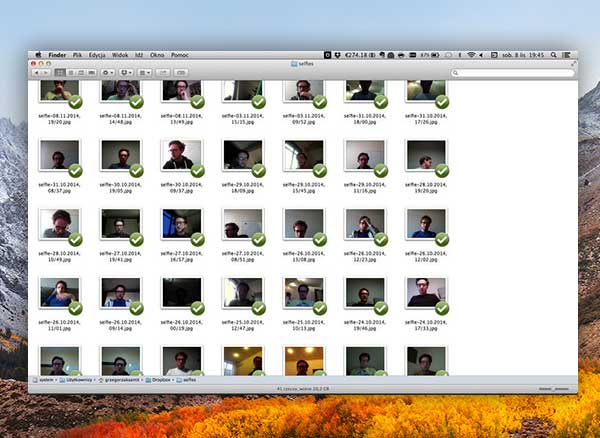Click the Dropbox icon in the menu bar
Image resolution: width=600 pixels, height=438 pixels.
click(x=338, y=55)
